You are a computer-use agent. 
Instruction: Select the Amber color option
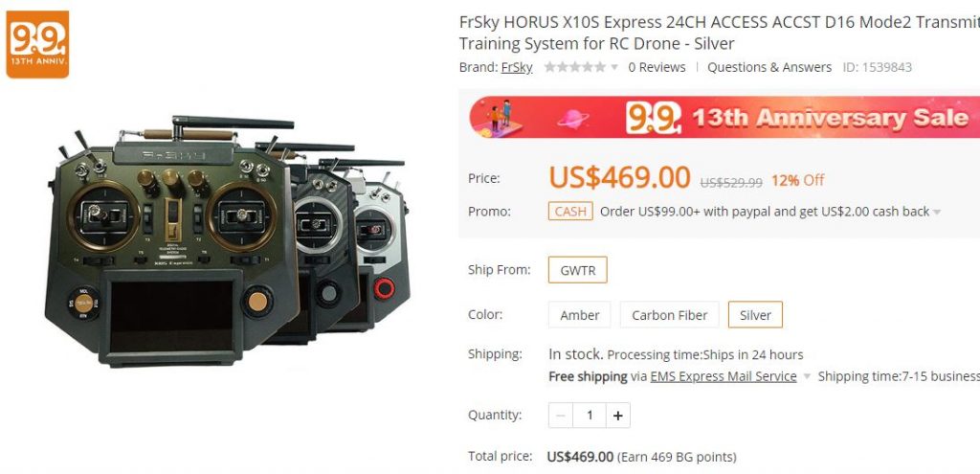579,315
